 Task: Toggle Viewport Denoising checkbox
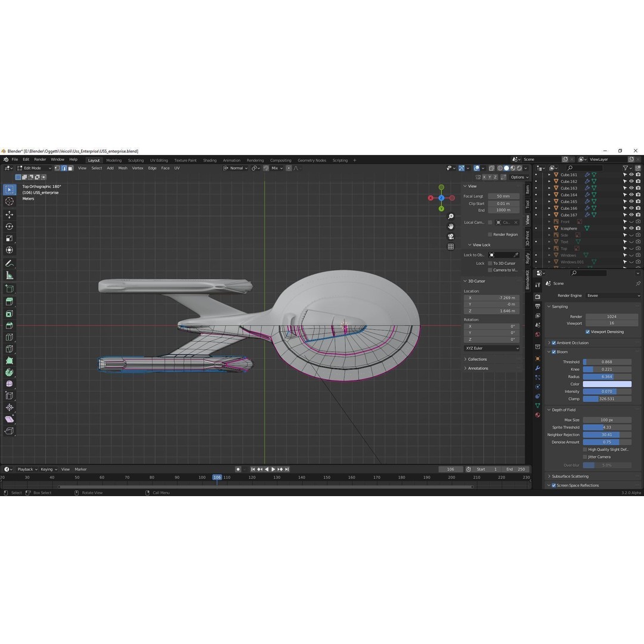click(x=587, y=332)
